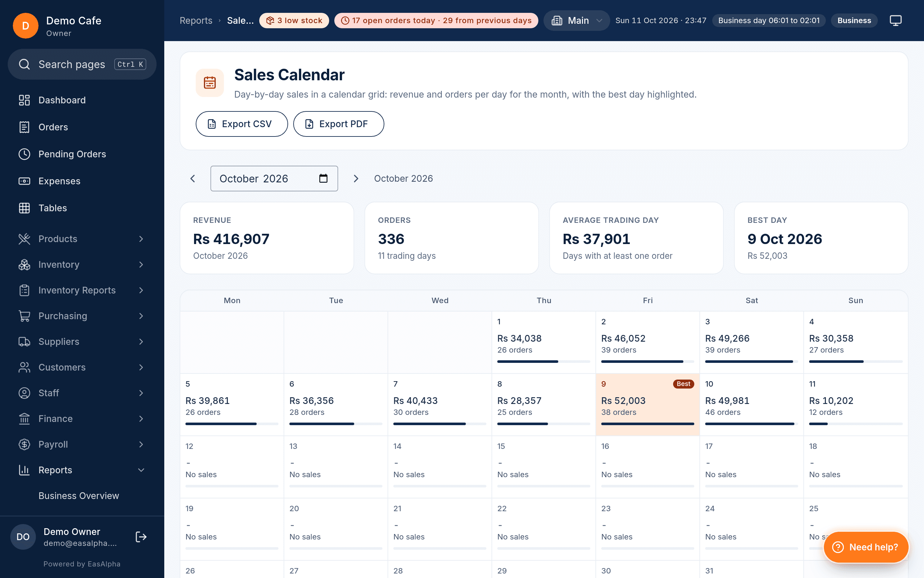Expand the Staff section
This screenshot has width=924, height=578.
point(82,393)
